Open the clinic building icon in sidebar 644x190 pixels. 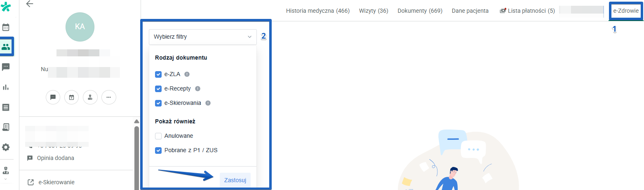(x=6, y=127)
